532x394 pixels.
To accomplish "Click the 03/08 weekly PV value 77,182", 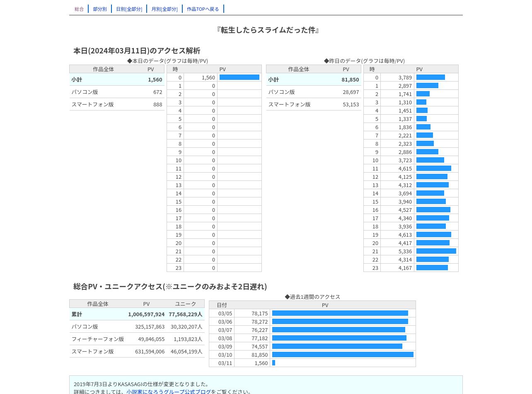I will 260,338.
